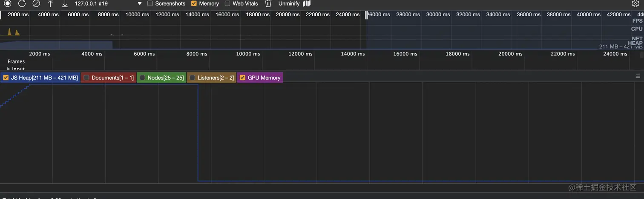Click the left overview window handle
This screenshot has width=644, height=199.
0,15
